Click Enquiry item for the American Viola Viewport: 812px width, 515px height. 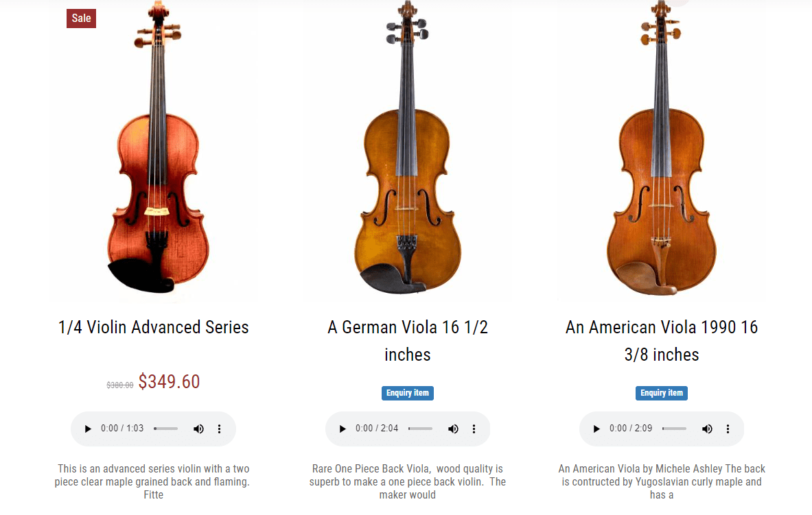661,393
